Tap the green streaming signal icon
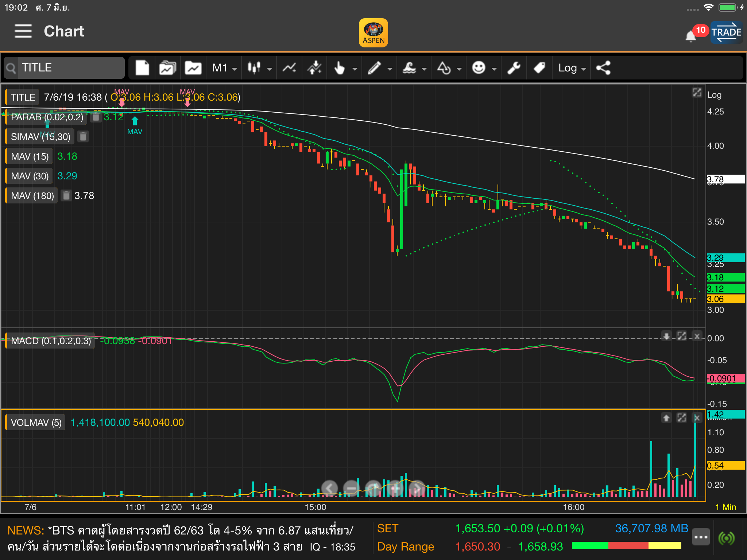Screen dimensions: 747x560 tap(726, 538)
